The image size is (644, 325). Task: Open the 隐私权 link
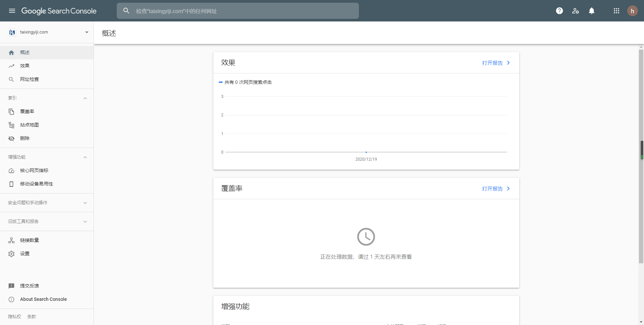tap(14, 317)
